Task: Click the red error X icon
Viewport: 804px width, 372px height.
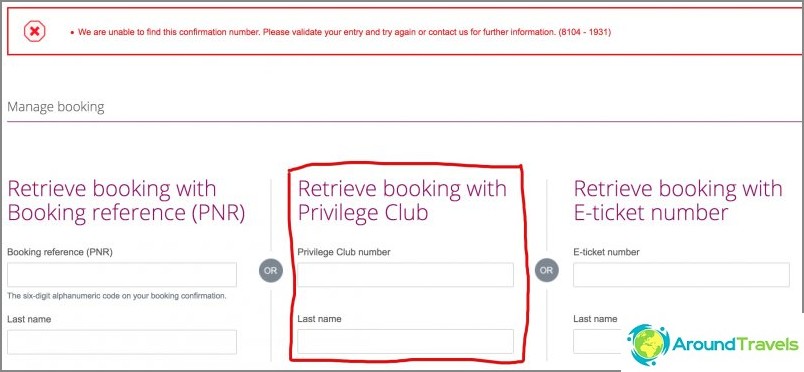Action: 35,32
